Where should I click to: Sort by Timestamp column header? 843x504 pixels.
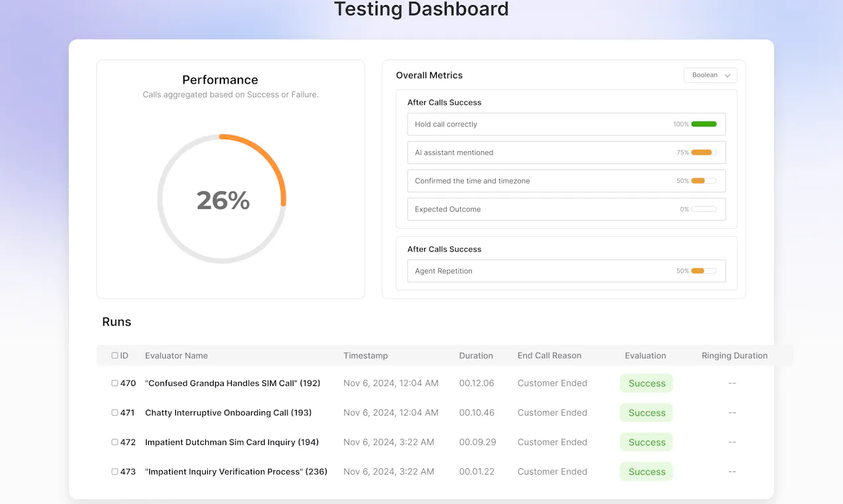coord(366,355)
